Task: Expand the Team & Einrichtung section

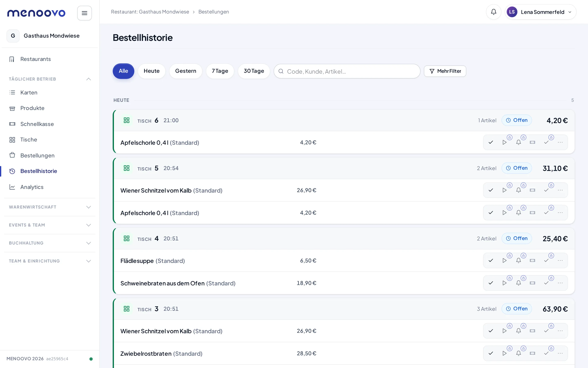Action: tap(50, 261)
